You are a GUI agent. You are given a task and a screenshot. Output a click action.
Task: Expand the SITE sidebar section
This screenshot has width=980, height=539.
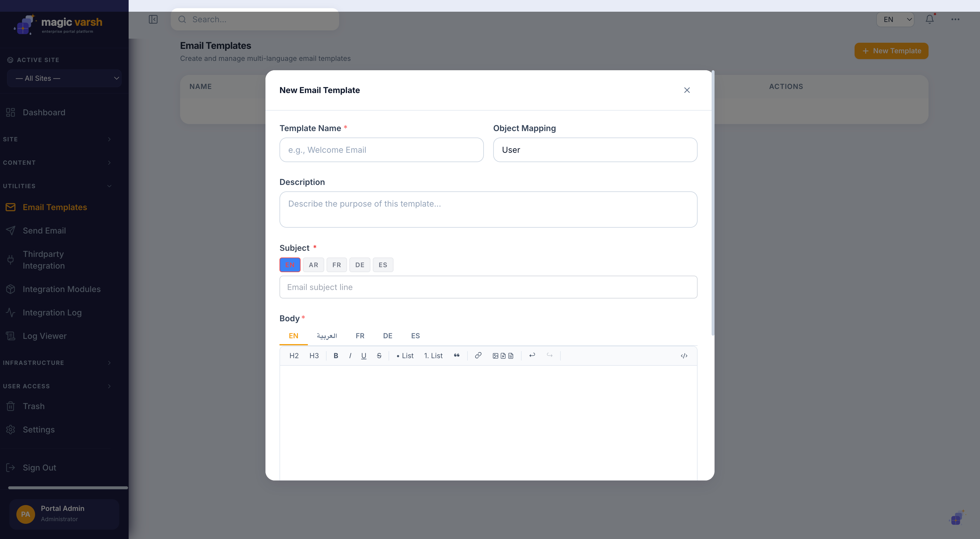pyautogui.click(x=57, y=139)
